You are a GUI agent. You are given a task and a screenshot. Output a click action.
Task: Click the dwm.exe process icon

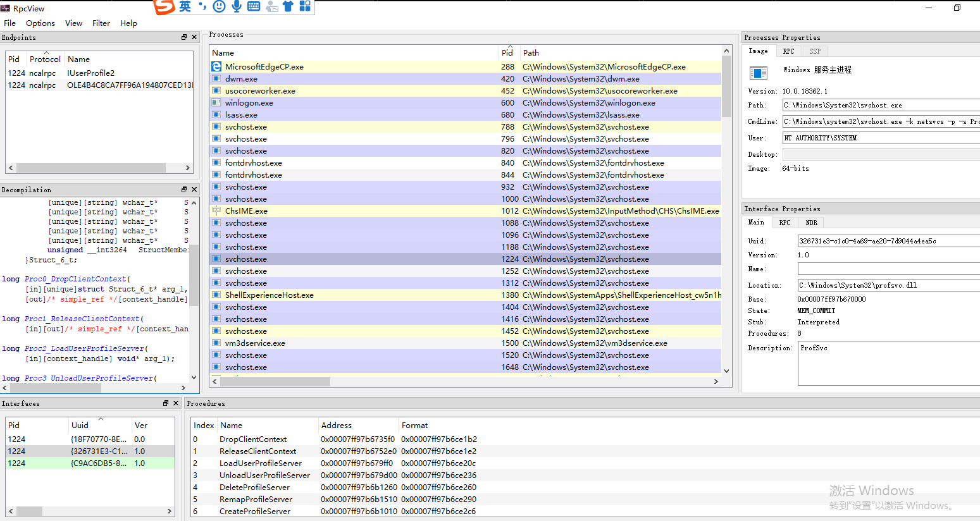pyautogui.click(x=216, y=78)
